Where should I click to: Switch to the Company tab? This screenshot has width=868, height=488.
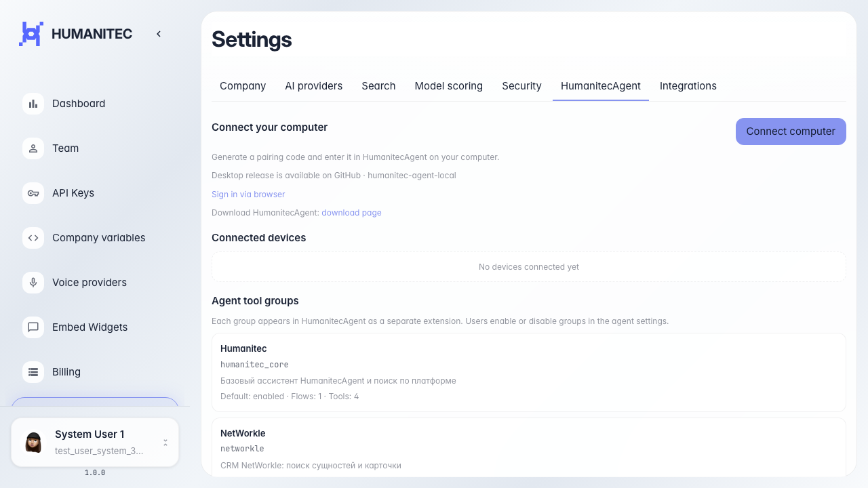pos(243,86)
